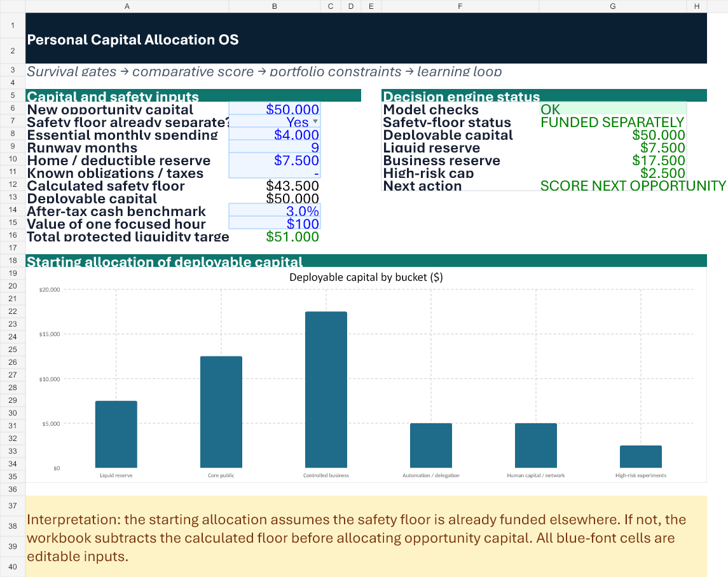Click the Business reserve $17,500 value
The height and width of the screenshot is (577, 728).
(658, 160)
